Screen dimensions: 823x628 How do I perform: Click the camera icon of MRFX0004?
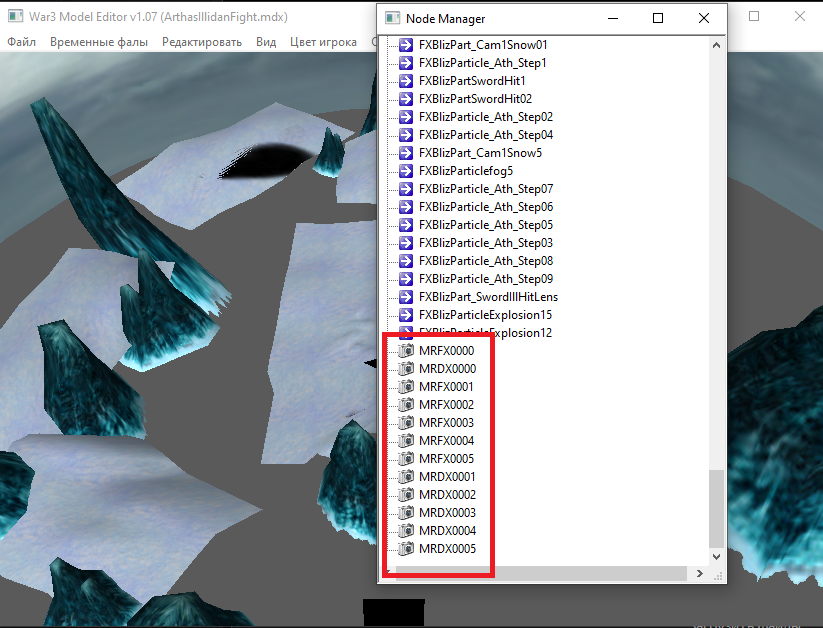406,441
